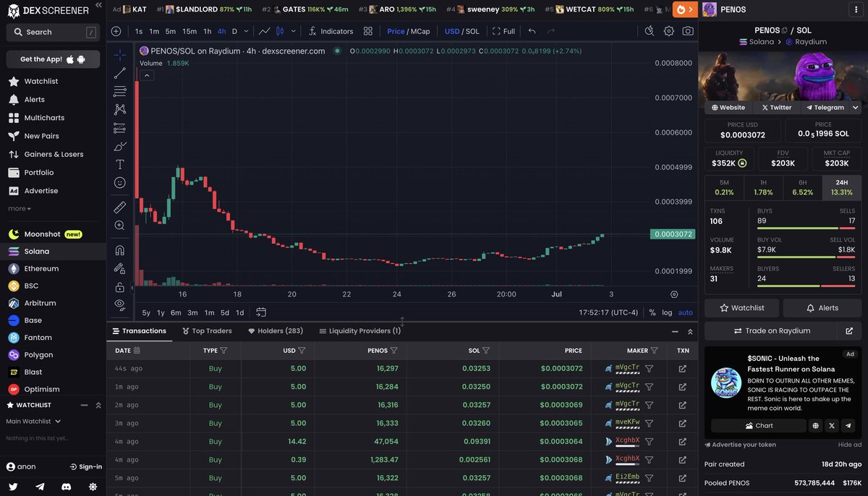868x496 pixels.
Task: Expand chart style dropdown arrow
Action: coord(293,31)
